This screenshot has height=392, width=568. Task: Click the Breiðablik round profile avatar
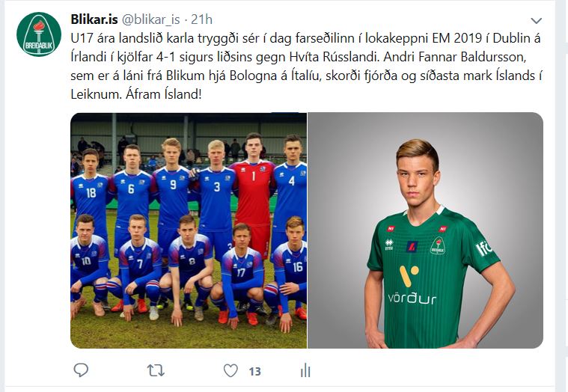point(39,34)
